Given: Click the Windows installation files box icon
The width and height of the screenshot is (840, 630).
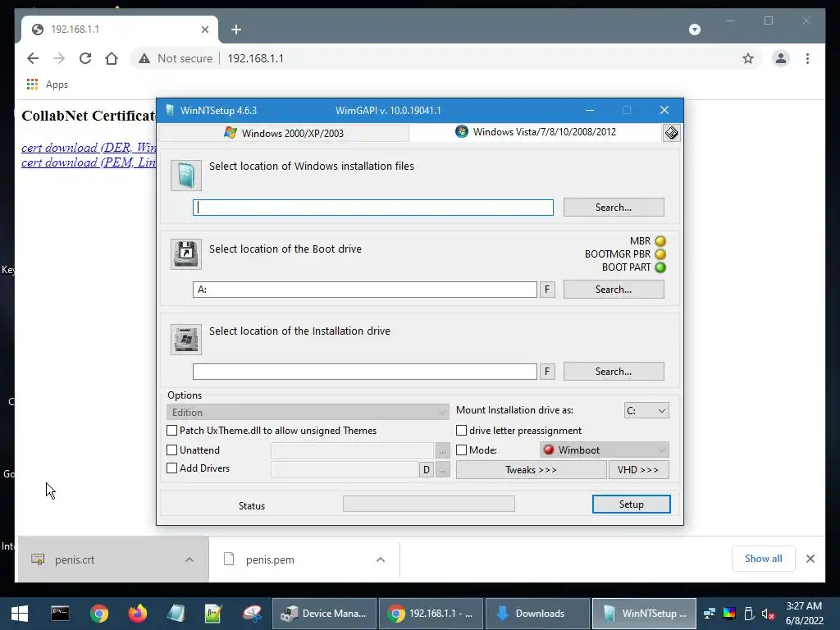Looking at the screenshot, I should [186, 176].
